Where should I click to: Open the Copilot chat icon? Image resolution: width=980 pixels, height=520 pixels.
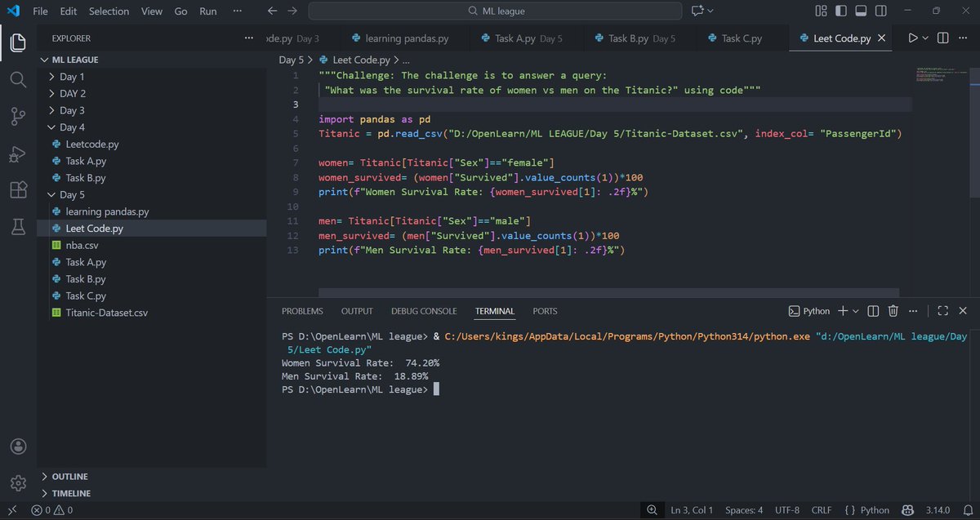697,11
